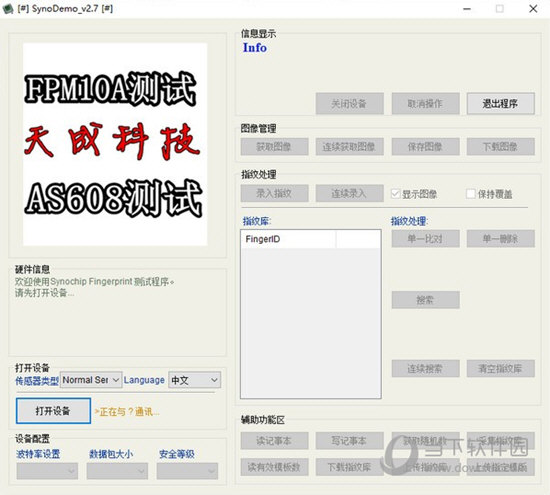
Task: Click the 录入指纹 button
Action: 274,193
